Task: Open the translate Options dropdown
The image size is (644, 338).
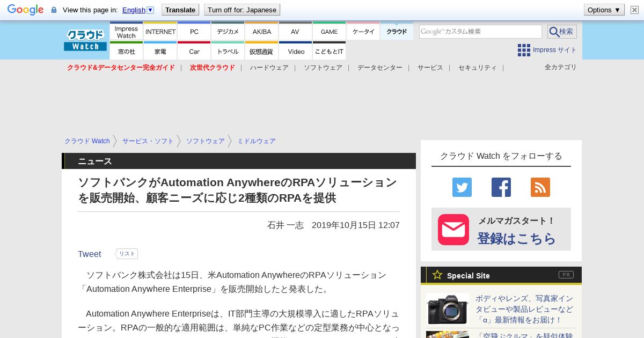Action: click(x=604, y=10)
